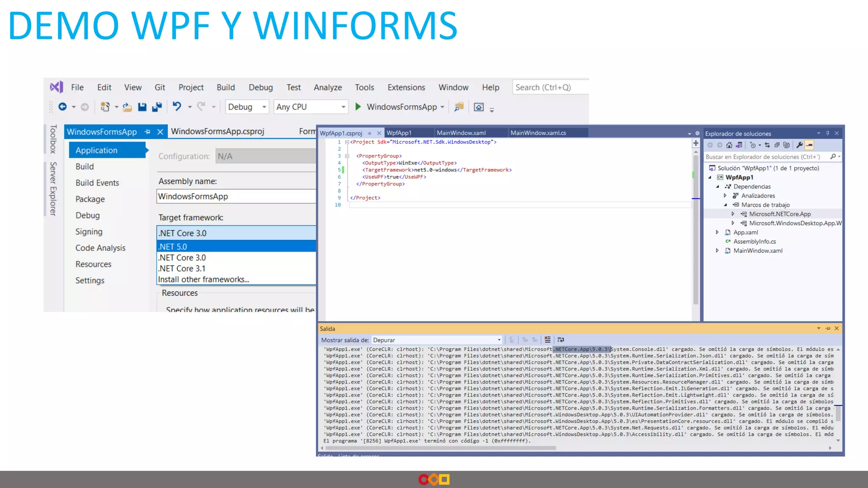Collapse all nodes in Explorador de soluciones
The image size is (868, 488).
[777, 145]
